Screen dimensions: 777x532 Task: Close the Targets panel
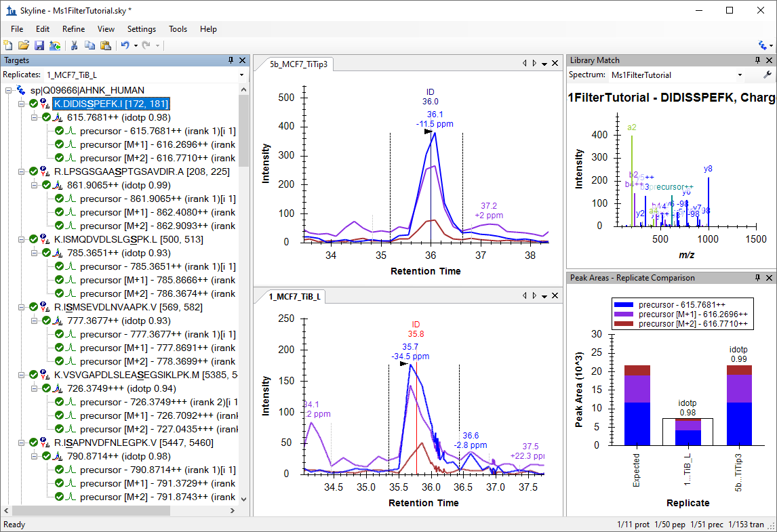click(x=242, y=60)
